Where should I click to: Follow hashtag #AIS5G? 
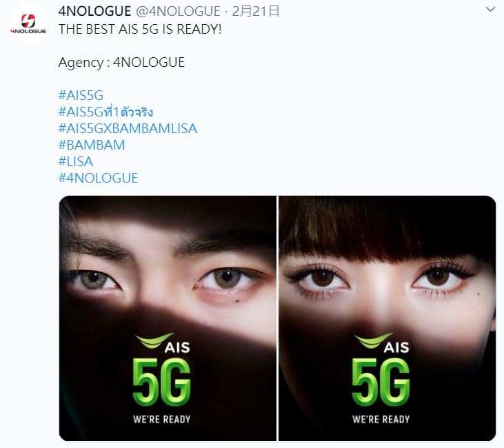[x=81, y=95]
